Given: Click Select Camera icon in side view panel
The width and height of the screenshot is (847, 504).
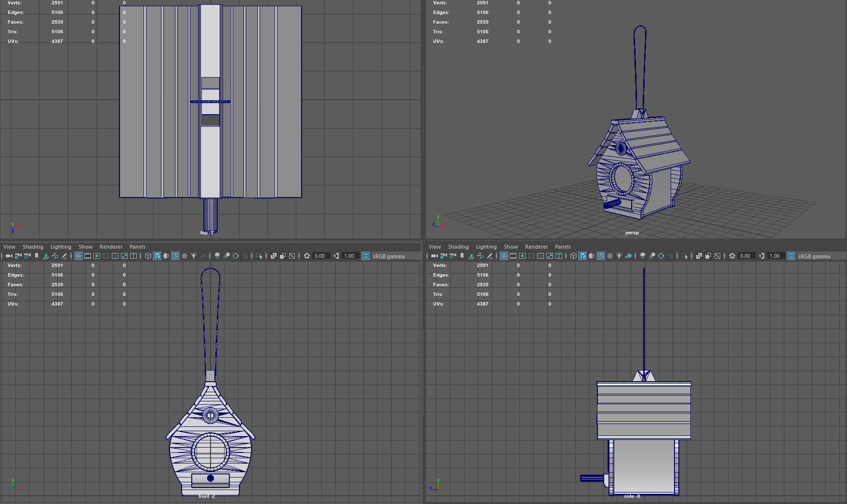Looking at the screenshot, I should pyautogui.click(x=434, y=256).
